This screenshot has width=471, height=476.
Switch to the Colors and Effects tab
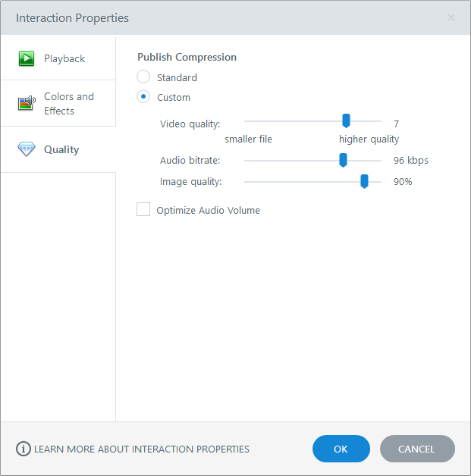tap(68, 104)
